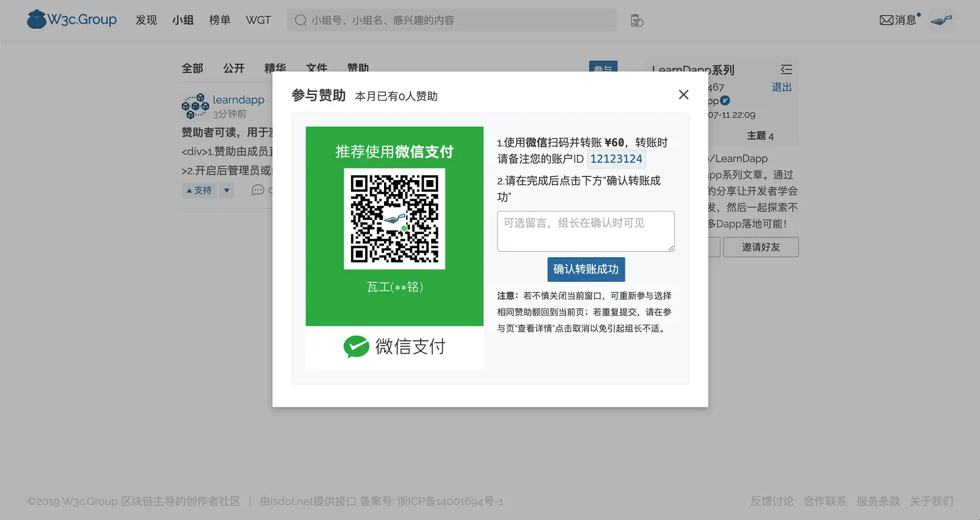
Task: Close the 参与赞助 dialog
Action: 684,94
